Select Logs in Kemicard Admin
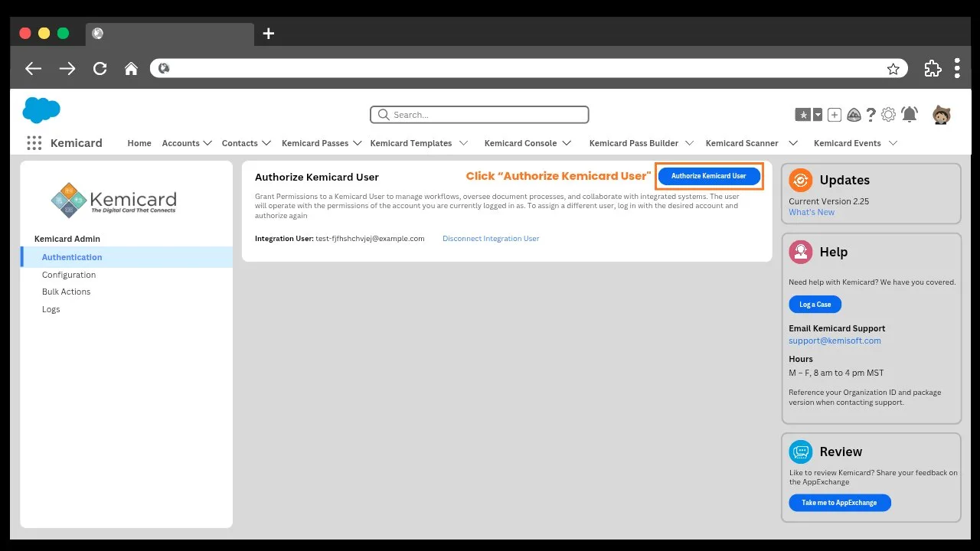Image resolution: width=980 pixels, height=551 pixels. tap(51, 309)
